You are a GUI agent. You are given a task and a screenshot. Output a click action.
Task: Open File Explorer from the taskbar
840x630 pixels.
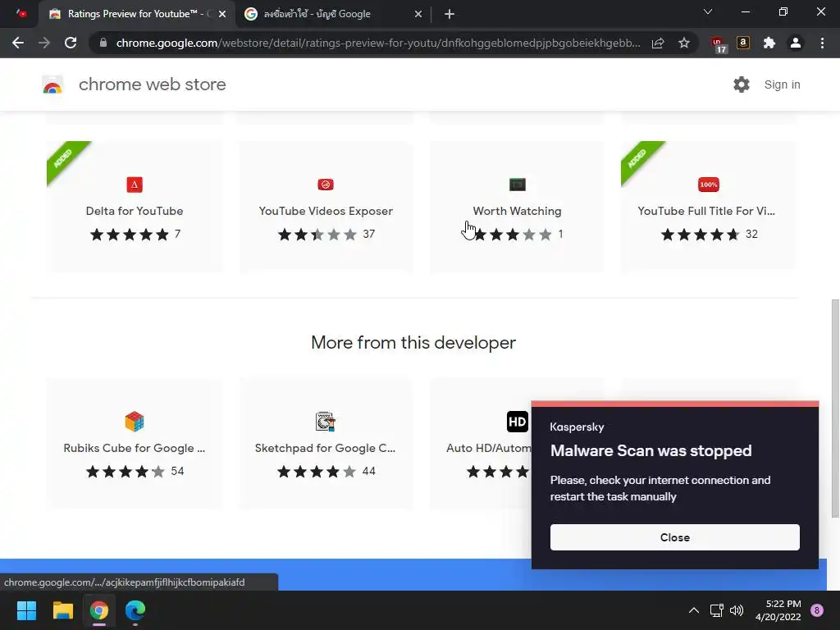pyautogui.click(x=62, y=610)
